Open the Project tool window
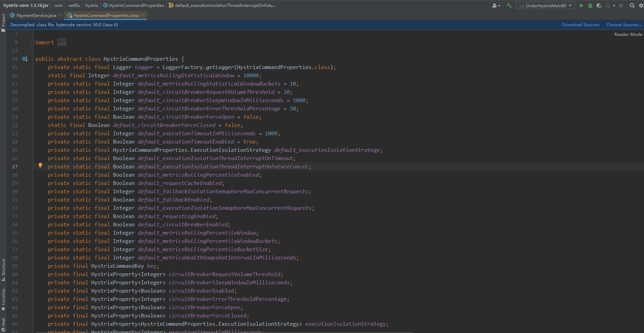 pos(3,23)
